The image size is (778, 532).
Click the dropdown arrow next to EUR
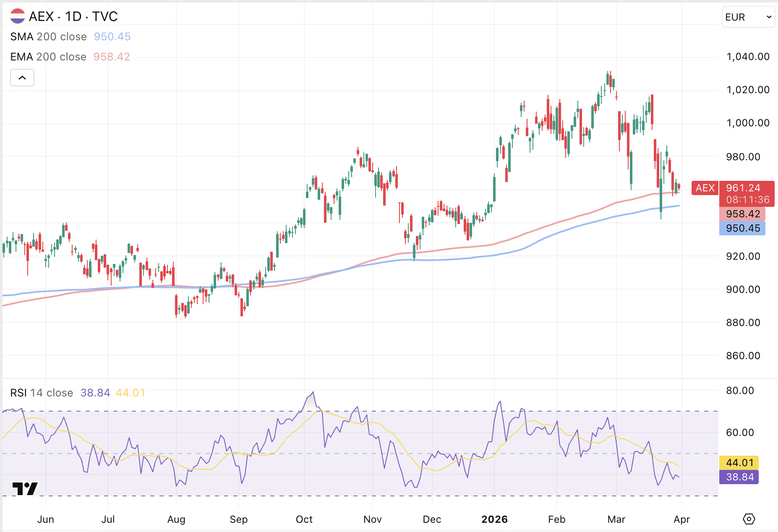(769, 17)
